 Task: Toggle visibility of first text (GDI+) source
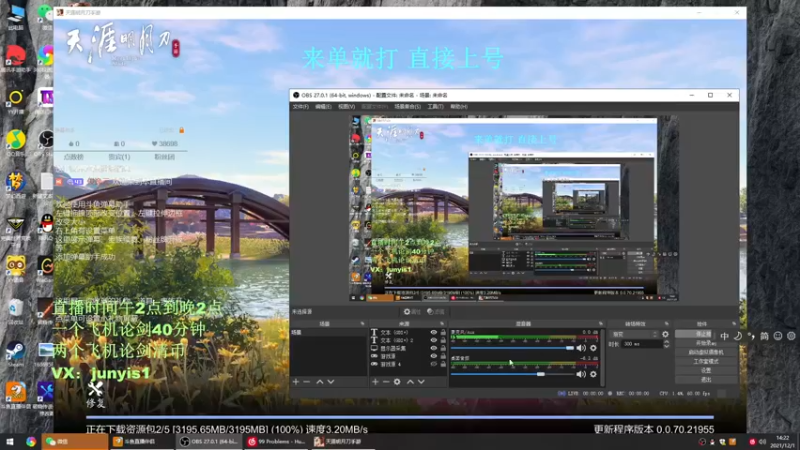coord(434,332)
